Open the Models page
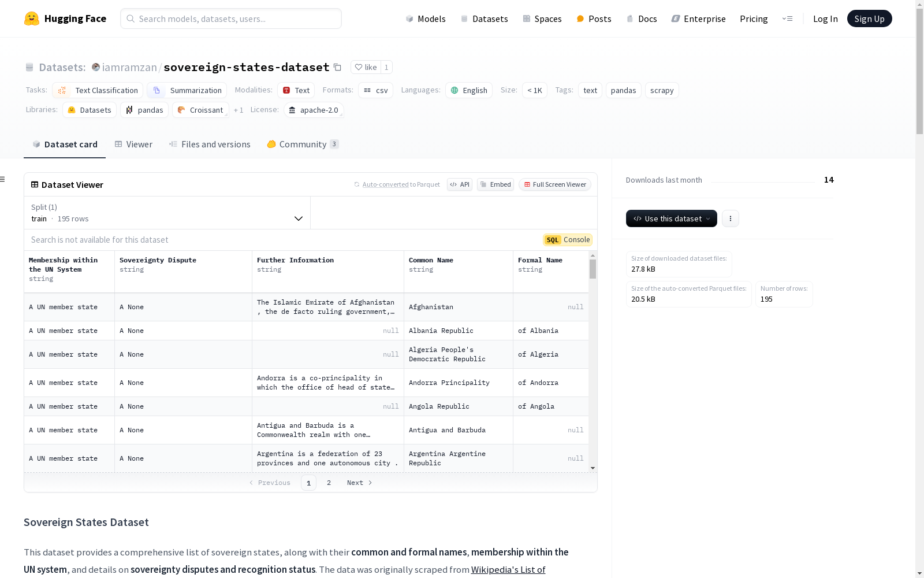This screenshot has height=578, width=924. coord(426,18)
